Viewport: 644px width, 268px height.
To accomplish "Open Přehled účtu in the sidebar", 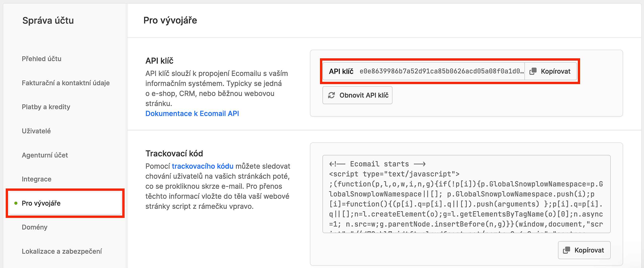I will (x=42, y=59).
